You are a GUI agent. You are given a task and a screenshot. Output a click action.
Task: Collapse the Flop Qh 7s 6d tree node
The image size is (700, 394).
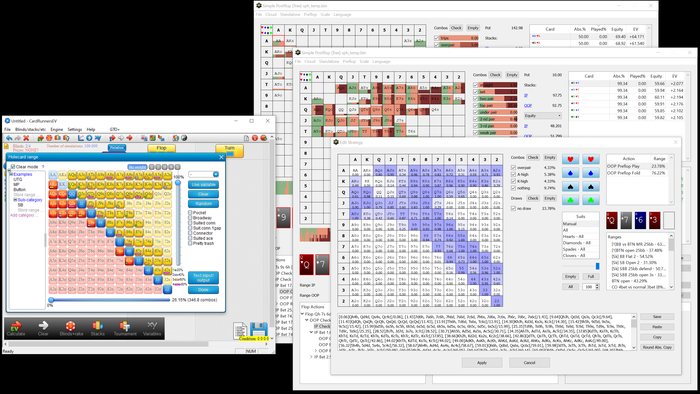click(303, 314)
